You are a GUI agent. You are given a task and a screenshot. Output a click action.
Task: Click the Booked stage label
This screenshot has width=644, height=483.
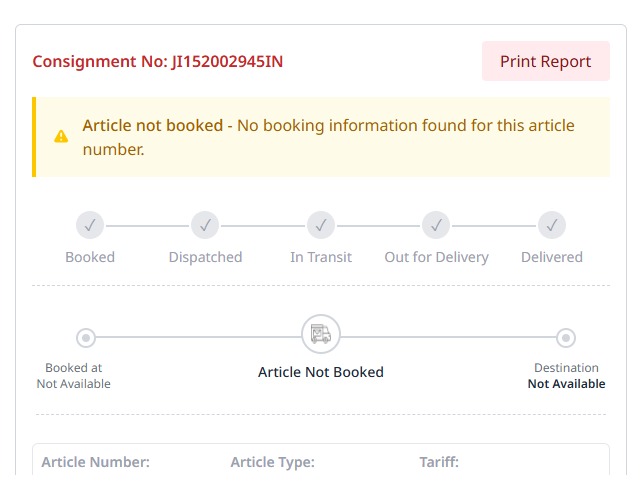click(x=90, y=257)
